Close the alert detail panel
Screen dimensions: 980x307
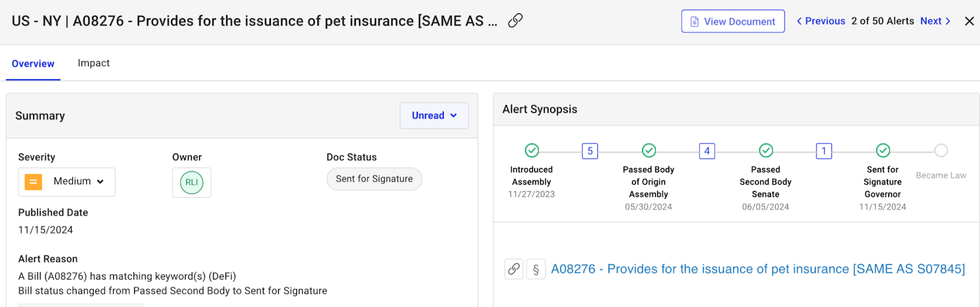point(969,21)
